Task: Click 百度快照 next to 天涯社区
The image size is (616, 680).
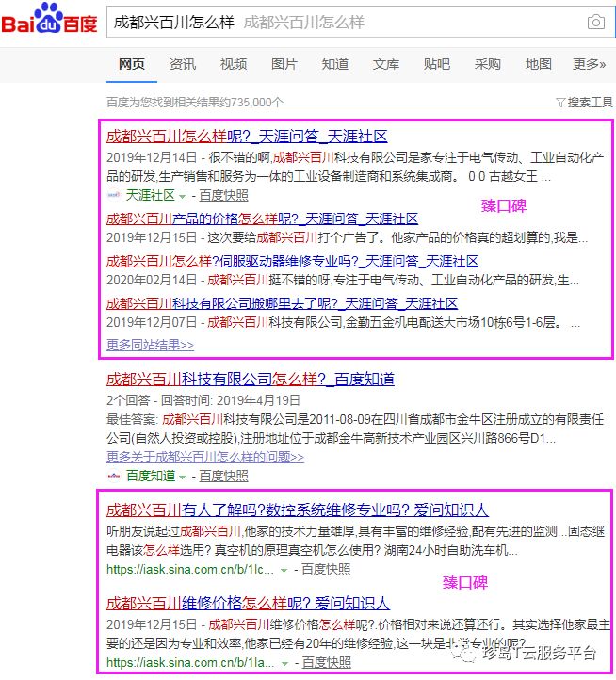Action: point(223,196)
